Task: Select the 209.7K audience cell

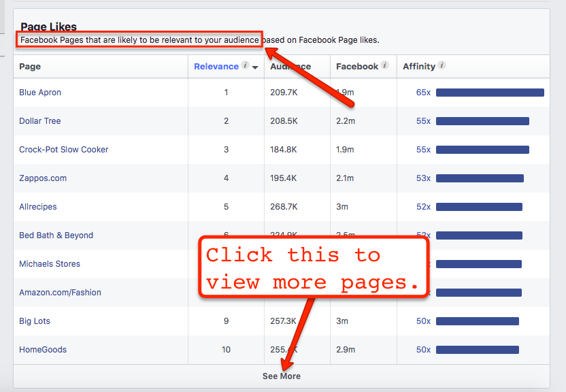Action: pyautogui.click(x=284, y=93)
